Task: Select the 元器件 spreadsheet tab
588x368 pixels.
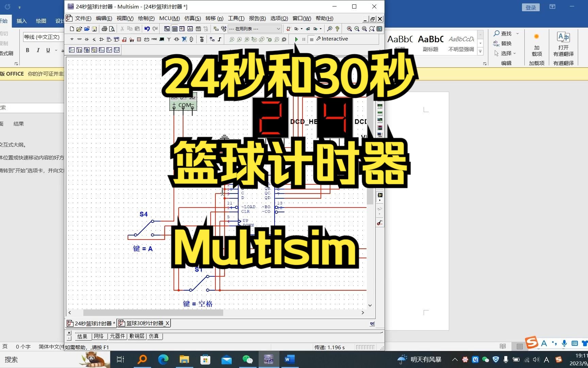Action: coord(117,336)
